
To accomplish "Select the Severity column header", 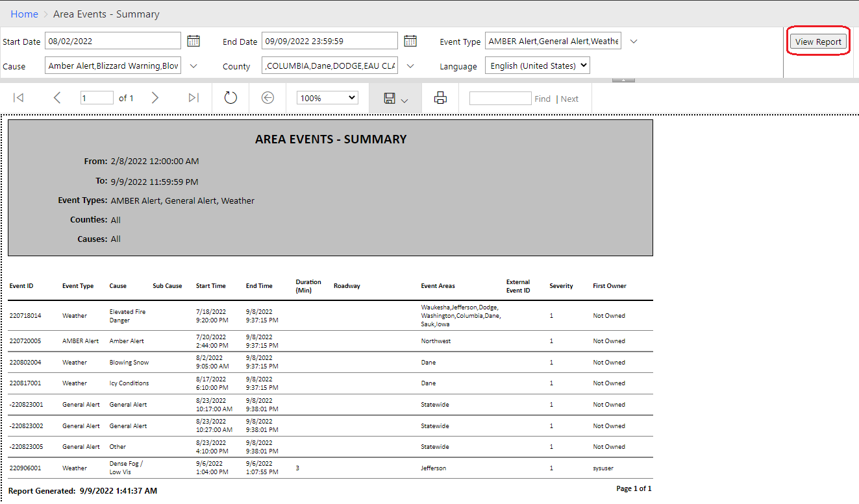I will [561, 286].
